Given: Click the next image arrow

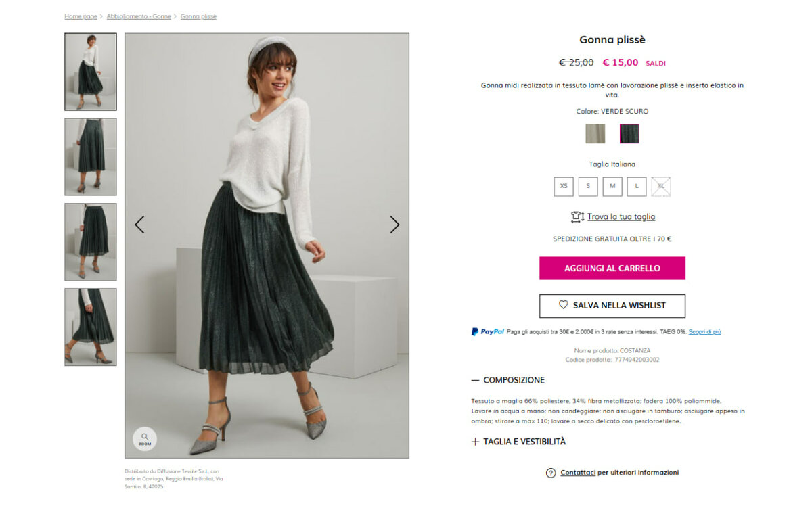Looking at the screenshot, I should [394, 225].
